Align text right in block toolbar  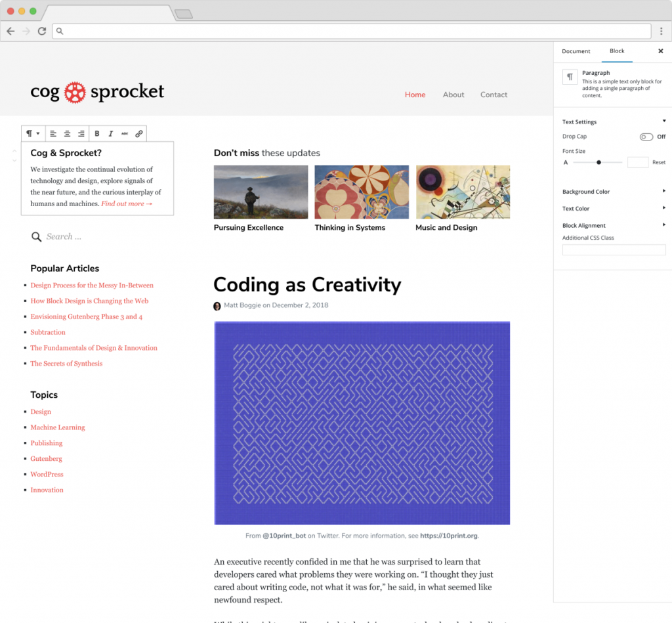click(x=81, y=134)
